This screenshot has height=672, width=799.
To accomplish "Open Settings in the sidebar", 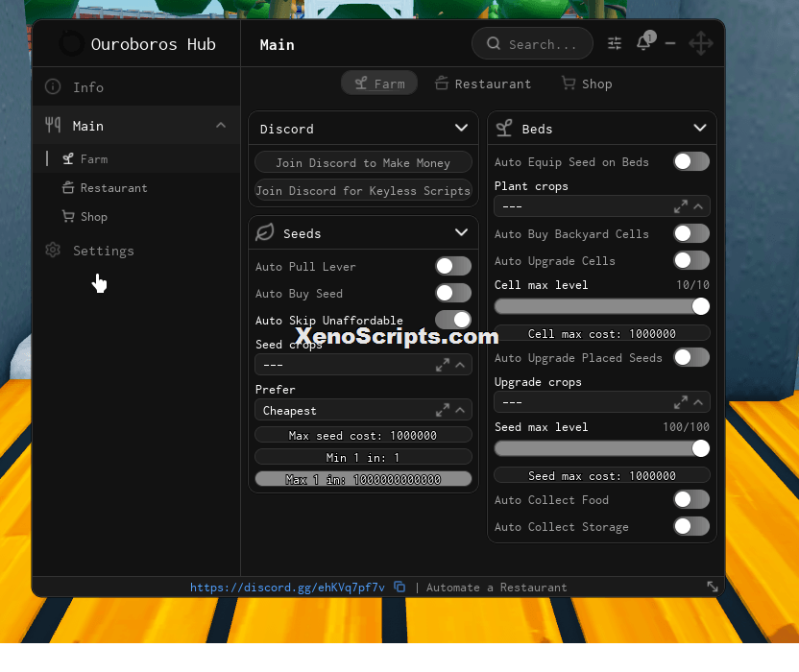I will pyautogui.click(x=136, y=251).
